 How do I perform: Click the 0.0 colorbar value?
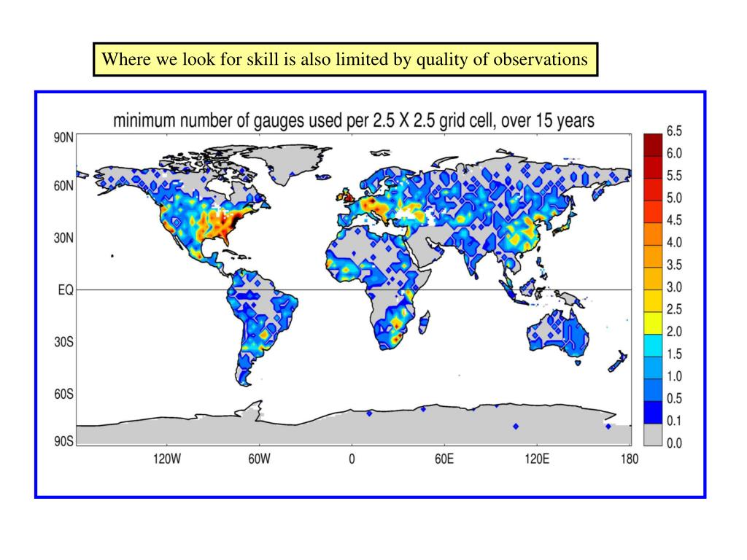click(674, 443)
